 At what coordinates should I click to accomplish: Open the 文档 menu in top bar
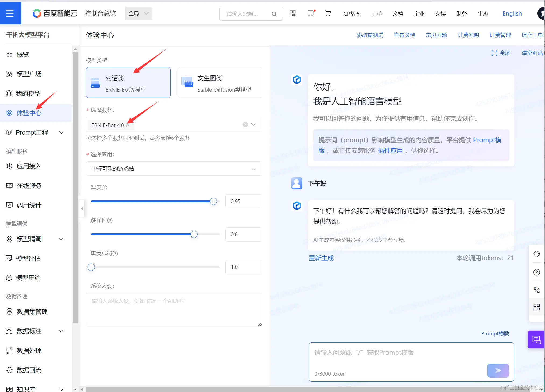click(x=398, y=14)
